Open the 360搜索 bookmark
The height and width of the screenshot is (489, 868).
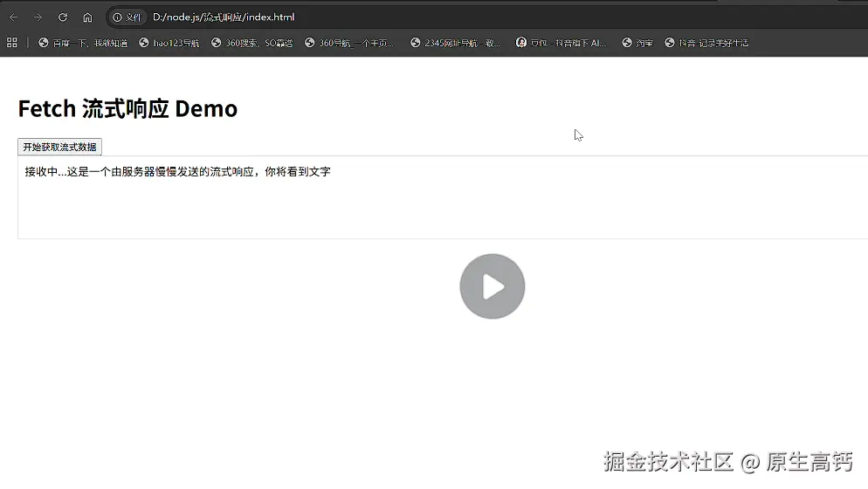[251, 43]
